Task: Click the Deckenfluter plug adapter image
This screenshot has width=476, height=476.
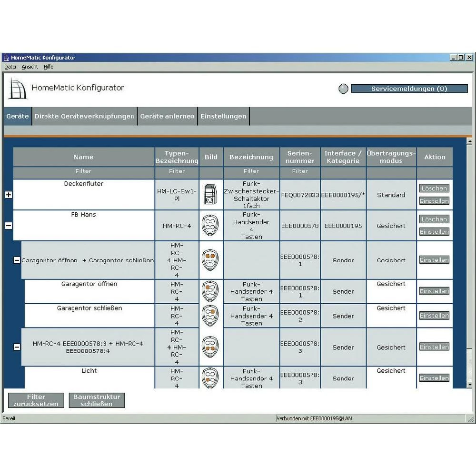Action: pos(210,195)
